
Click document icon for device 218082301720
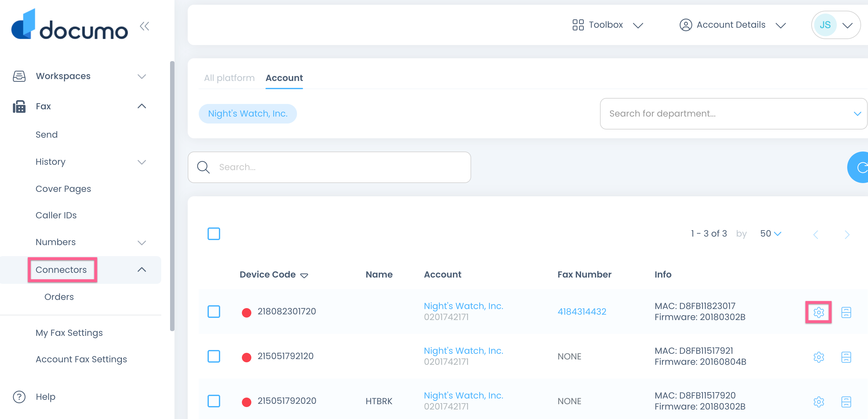point(846,312)
